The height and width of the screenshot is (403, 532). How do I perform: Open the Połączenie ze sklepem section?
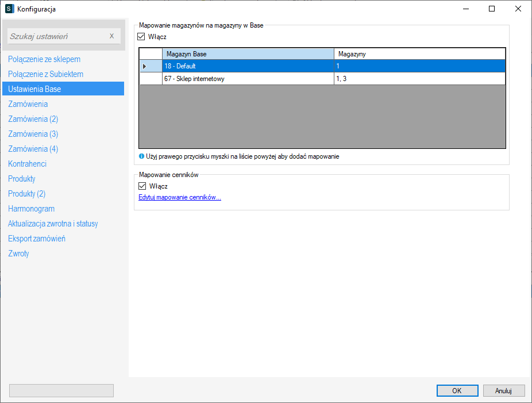pyautogui.click(x=44, y=59)
